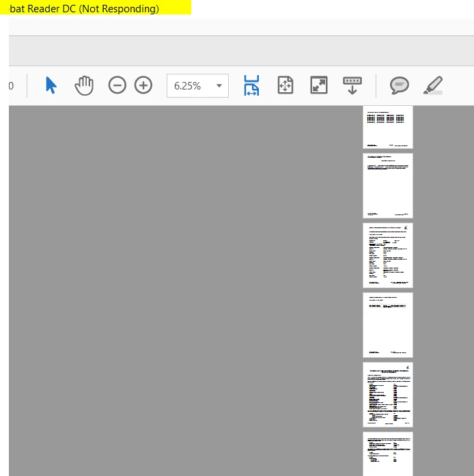Click the Not Responding title bar

point(96,8)
